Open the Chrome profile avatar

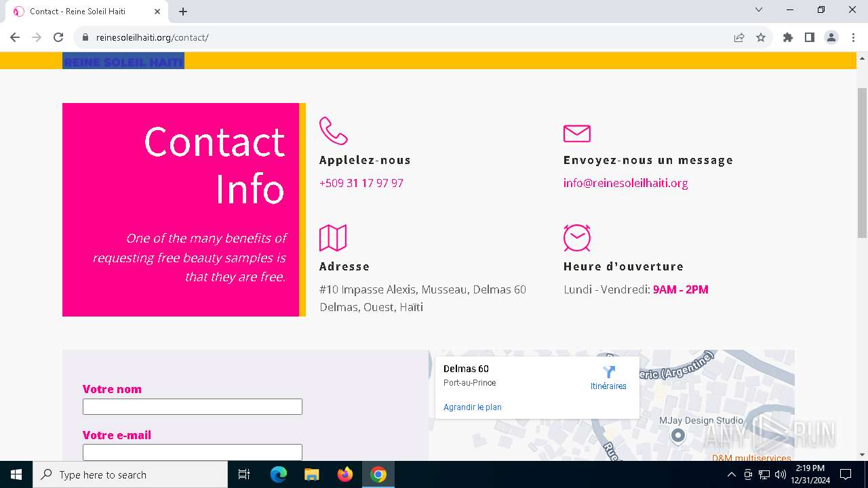click(x=831, y=37)
